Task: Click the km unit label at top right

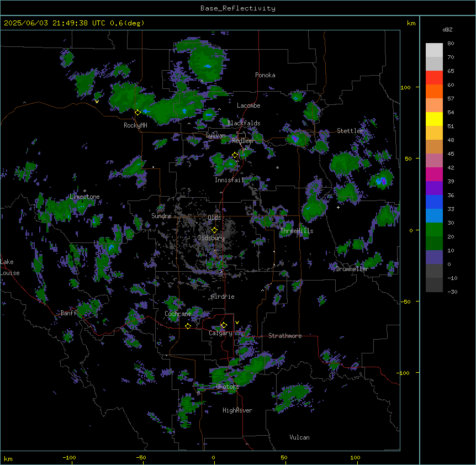Action: (x=411, y=23)
